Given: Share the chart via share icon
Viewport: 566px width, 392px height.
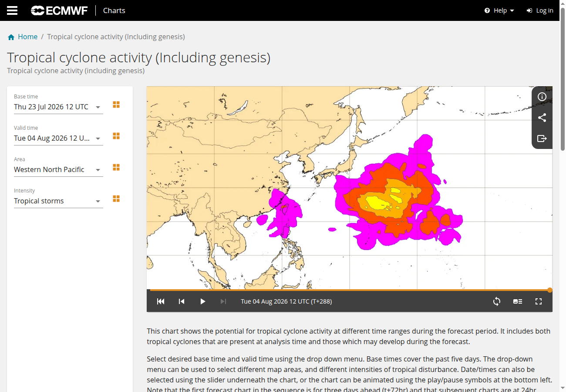Looking at the screenshot, I should 542,118.
